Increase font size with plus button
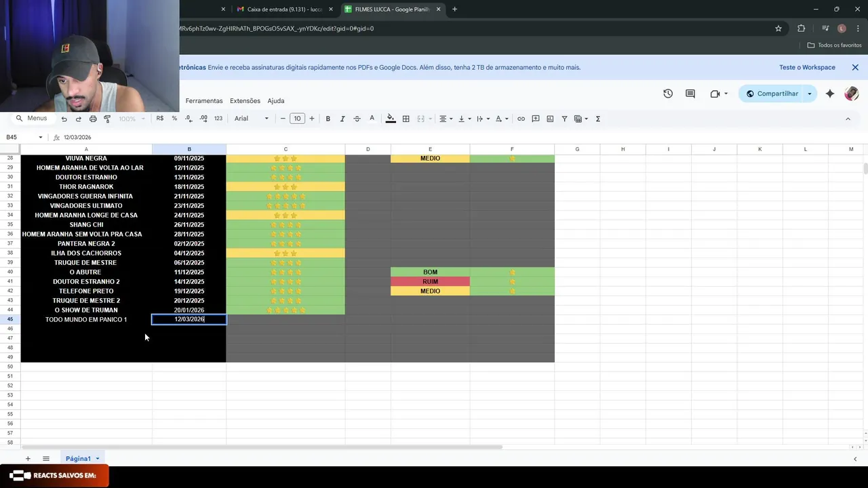The height and width of the screenshot is (488, 868). coord(312,119)
